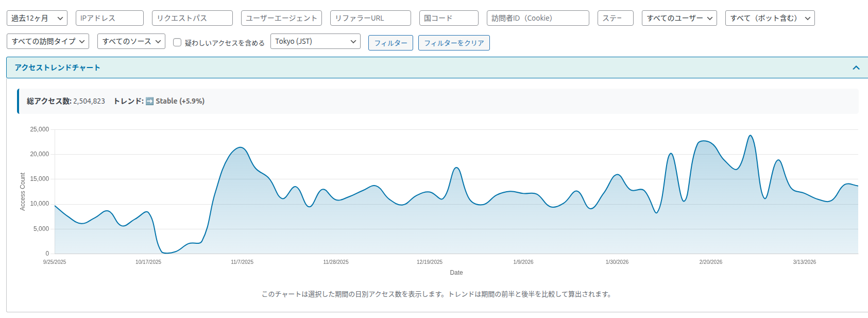This screenshot has width=868, height=318.
Task: Click the 15,000 y-axis label
Action: click(40, 179)
